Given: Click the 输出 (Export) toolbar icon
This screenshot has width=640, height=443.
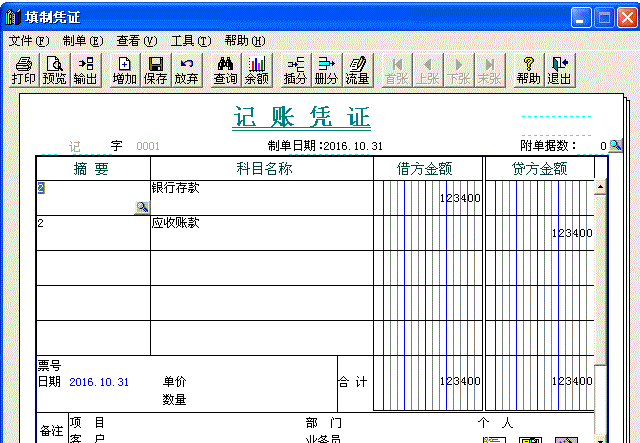Looking at the screenshot, I should click(86, 70).
